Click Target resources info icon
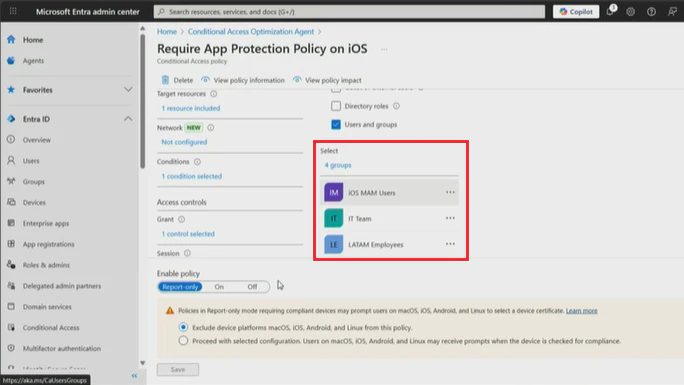This screenshot has width=684, height=385. click(213, 94)
